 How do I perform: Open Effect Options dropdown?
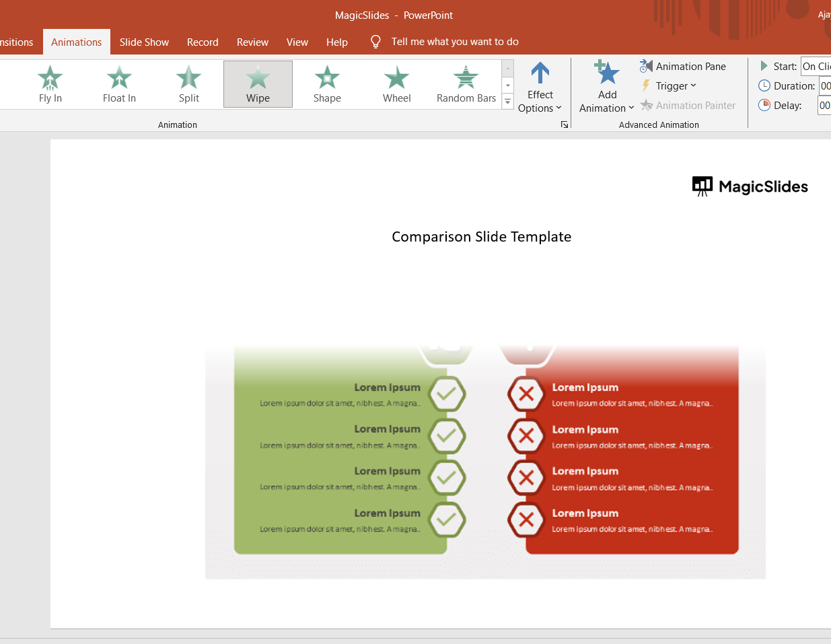click(540, 87)
